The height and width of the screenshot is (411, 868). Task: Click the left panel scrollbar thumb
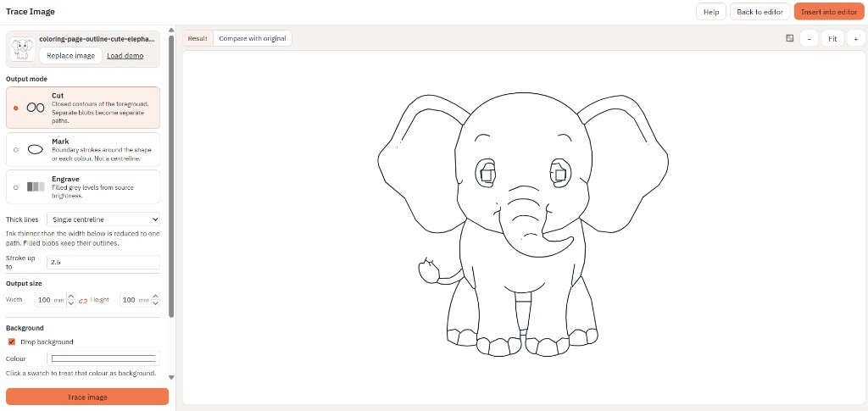click(171, 177)
